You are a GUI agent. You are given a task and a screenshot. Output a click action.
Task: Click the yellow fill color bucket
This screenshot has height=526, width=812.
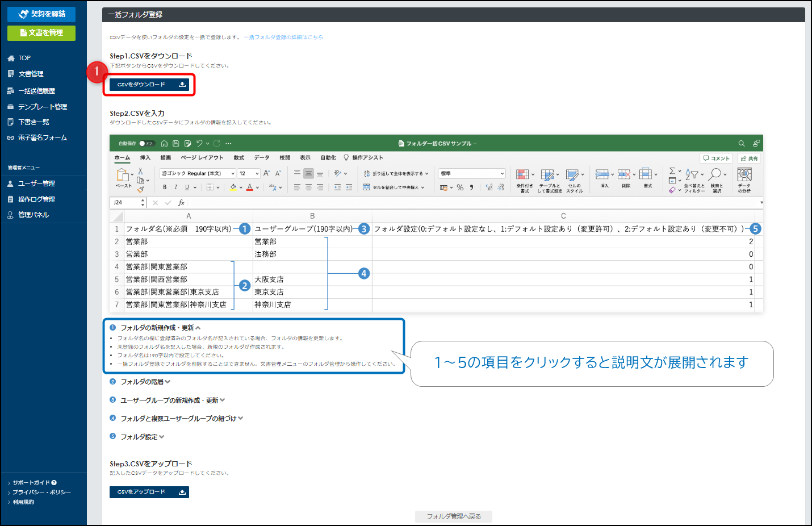tap(233, 187)
